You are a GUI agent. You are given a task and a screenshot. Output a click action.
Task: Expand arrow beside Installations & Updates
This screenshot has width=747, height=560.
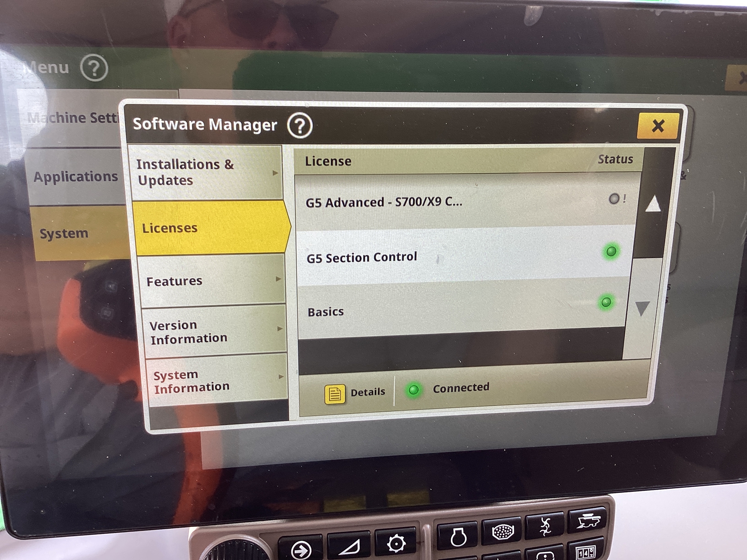[x=275, y=173]
